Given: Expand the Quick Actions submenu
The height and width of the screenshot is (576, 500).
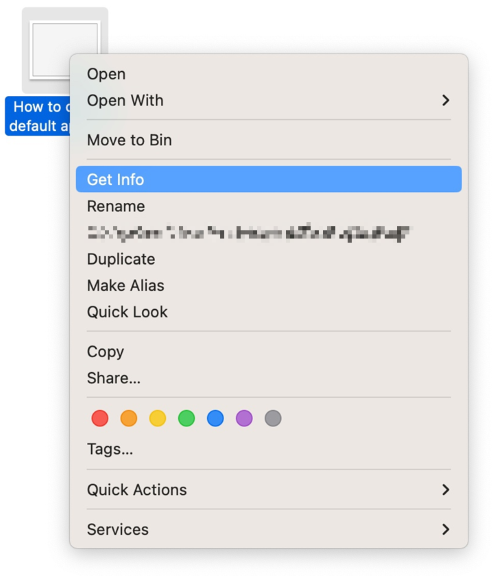Looking at the screenshot, I should [269, 490].
